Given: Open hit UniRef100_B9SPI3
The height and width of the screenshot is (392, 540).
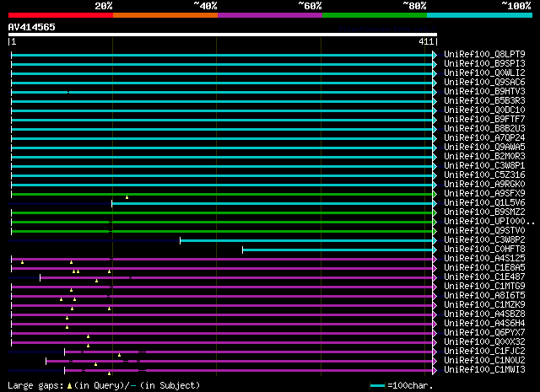Looking at the screenshot, I should (x=484, y=64).
